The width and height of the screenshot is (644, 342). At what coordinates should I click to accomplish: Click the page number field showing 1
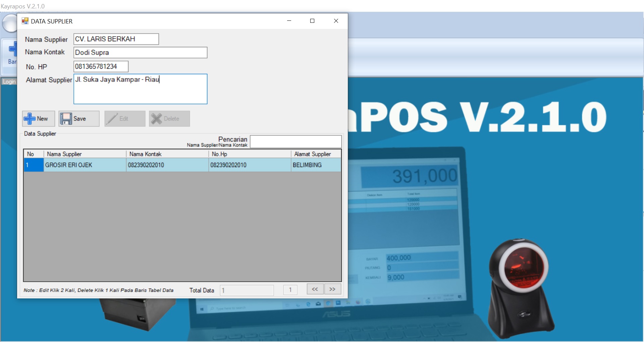pos(290,290)
